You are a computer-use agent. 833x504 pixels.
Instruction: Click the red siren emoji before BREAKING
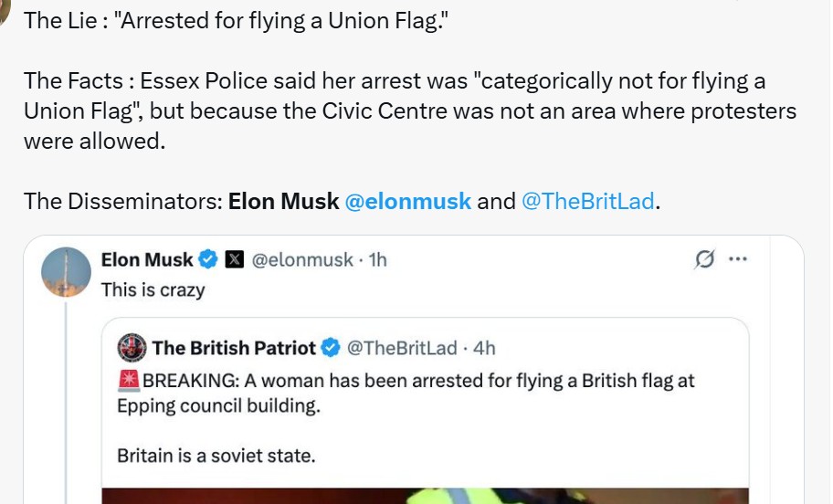[128, 381]
